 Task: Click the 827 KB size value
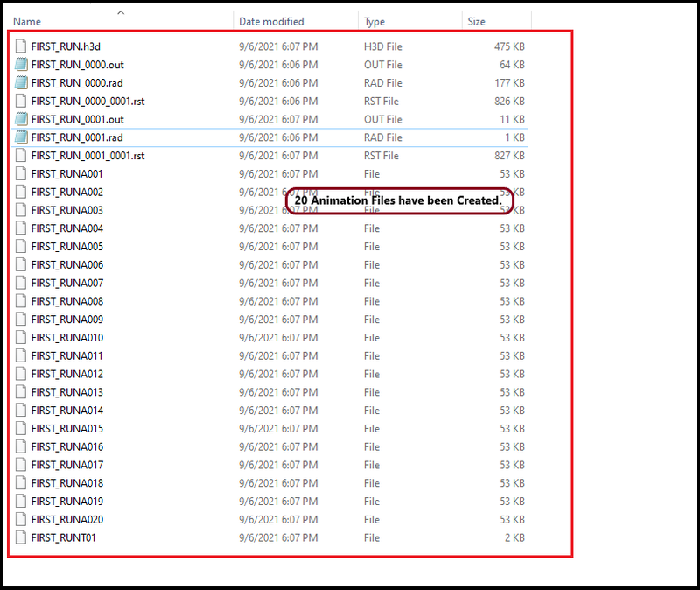(x=509, y=156)
